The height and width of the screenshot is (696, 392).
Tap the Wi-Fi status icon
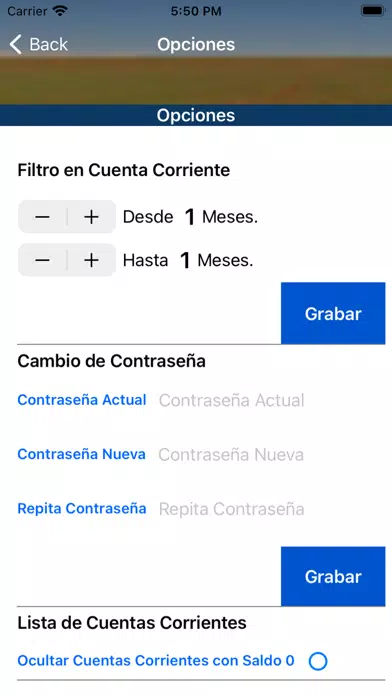click(59, 11)
